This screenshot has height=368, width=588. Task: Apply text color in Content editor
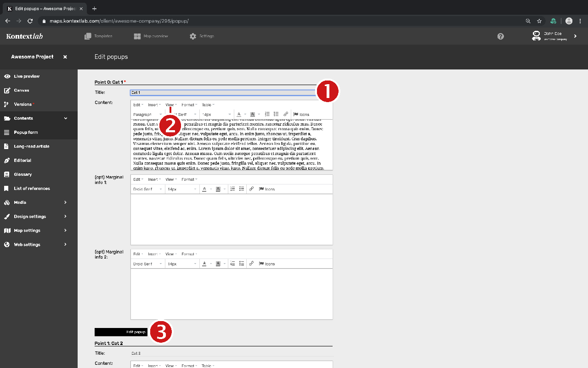(239, 115)
